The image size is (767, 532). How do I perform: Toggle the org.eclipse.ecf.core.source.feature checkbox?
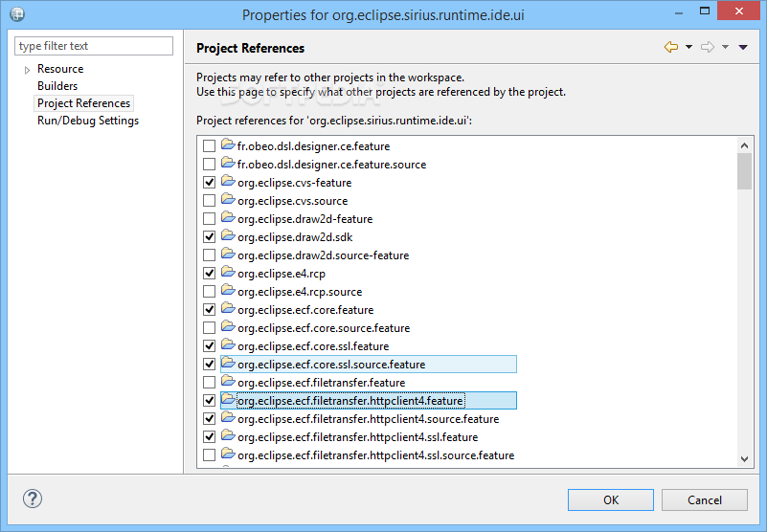click(x=209, y=327)
